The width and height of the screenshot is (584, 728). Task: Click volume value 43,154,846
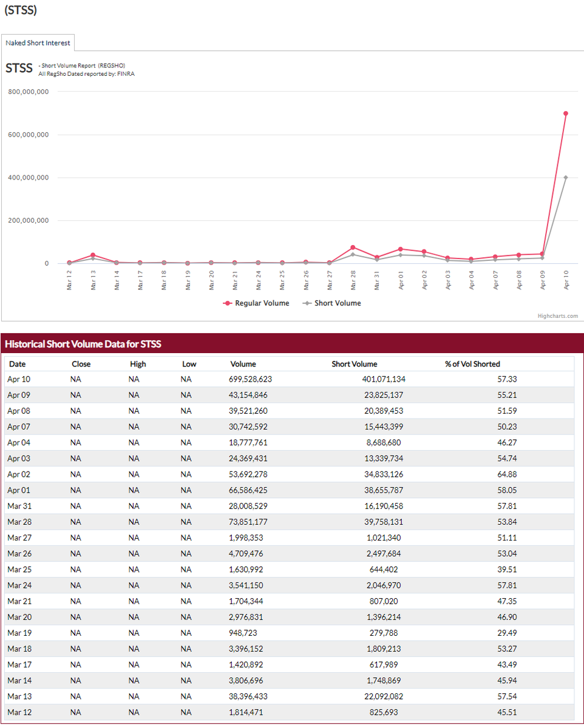[249, 395]
